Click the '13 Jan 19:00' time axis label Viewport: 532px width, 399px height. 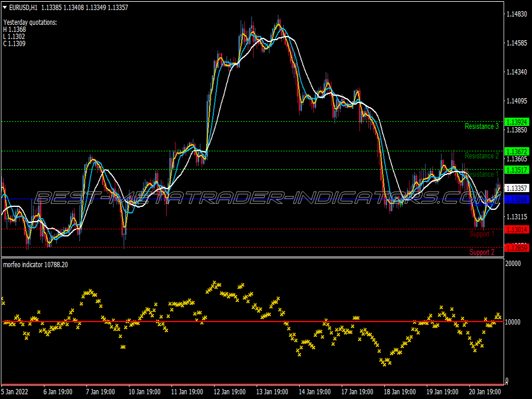tap(272, 391)
